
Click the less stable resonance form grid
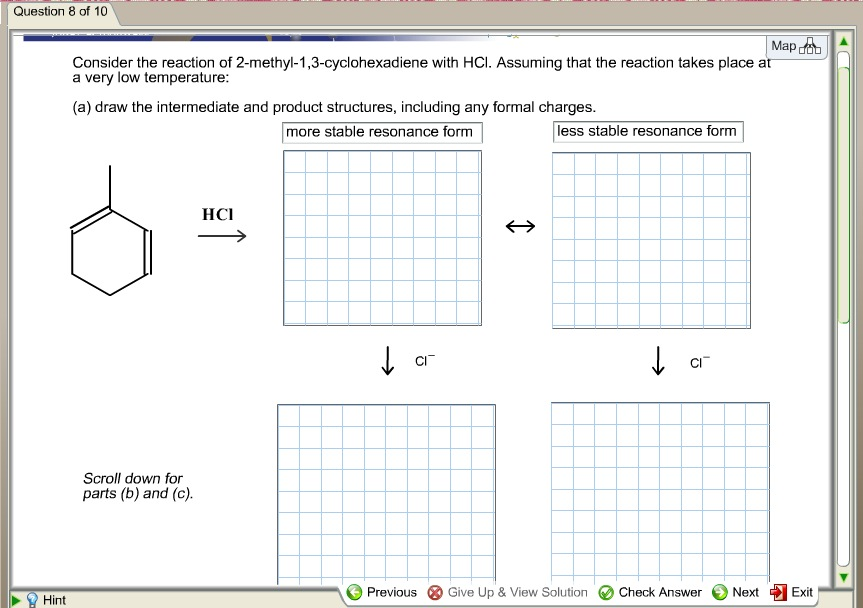(x=650, y=238)
